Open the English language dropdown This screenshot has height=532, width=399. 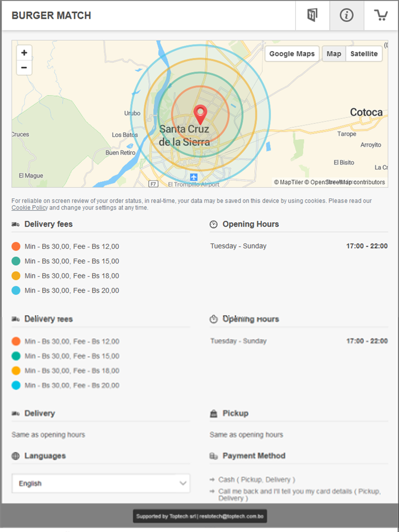(x=101, y=483)
